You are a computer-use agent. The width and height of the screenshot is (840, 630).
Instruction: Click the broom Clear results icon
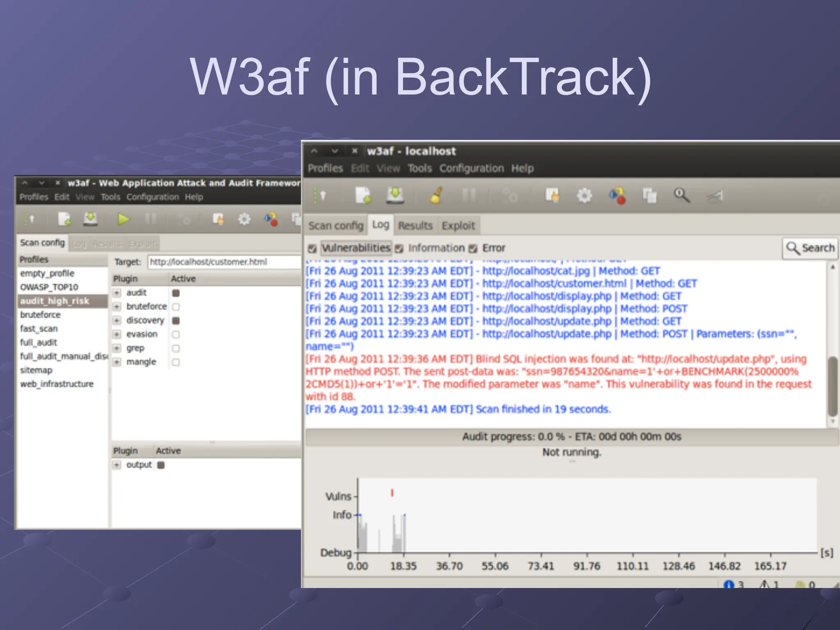click(x=436, y=195)
